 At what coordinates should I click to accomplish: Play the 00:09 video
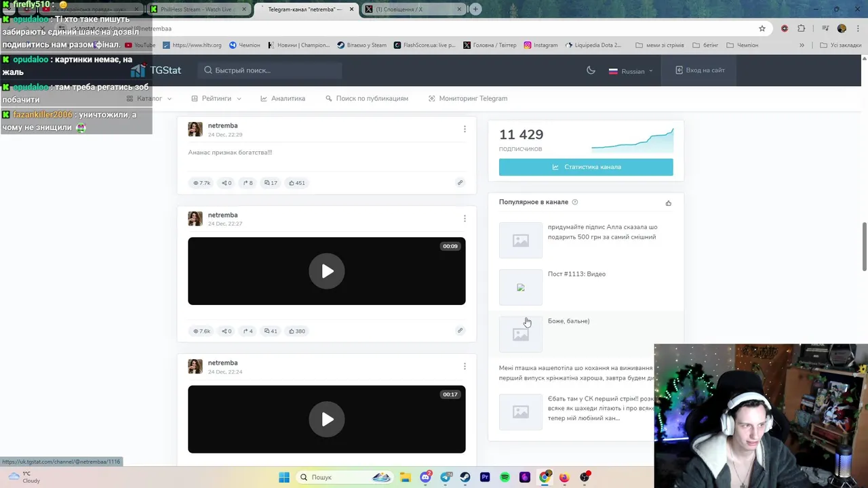tap(327, 271)
